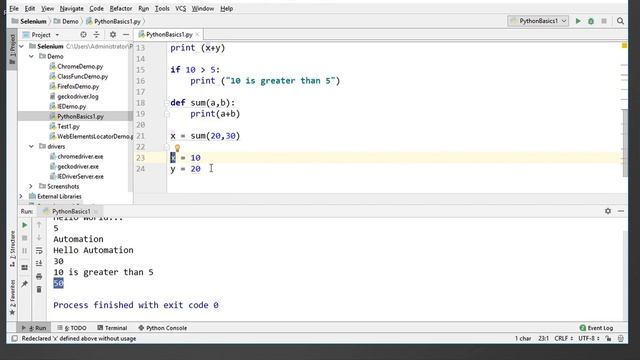
Task: Open the Terminal tool window
Action: 112,328
